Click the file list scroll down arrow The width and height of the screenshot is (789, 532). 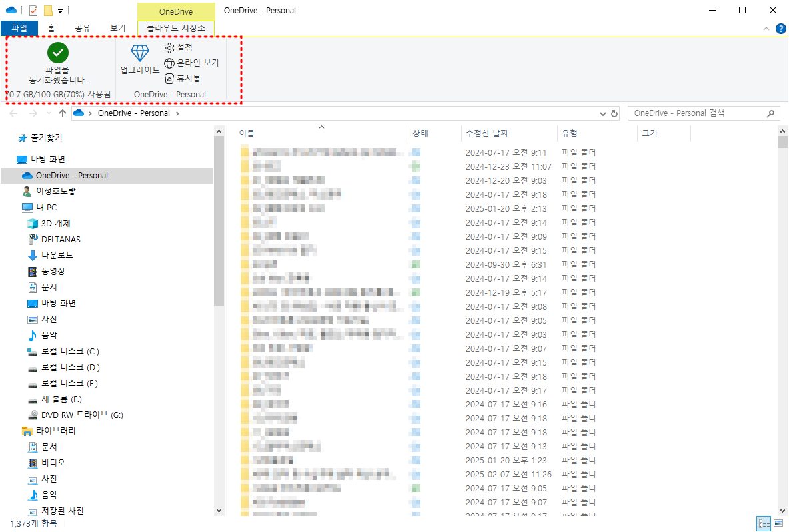tap(782, 511)
